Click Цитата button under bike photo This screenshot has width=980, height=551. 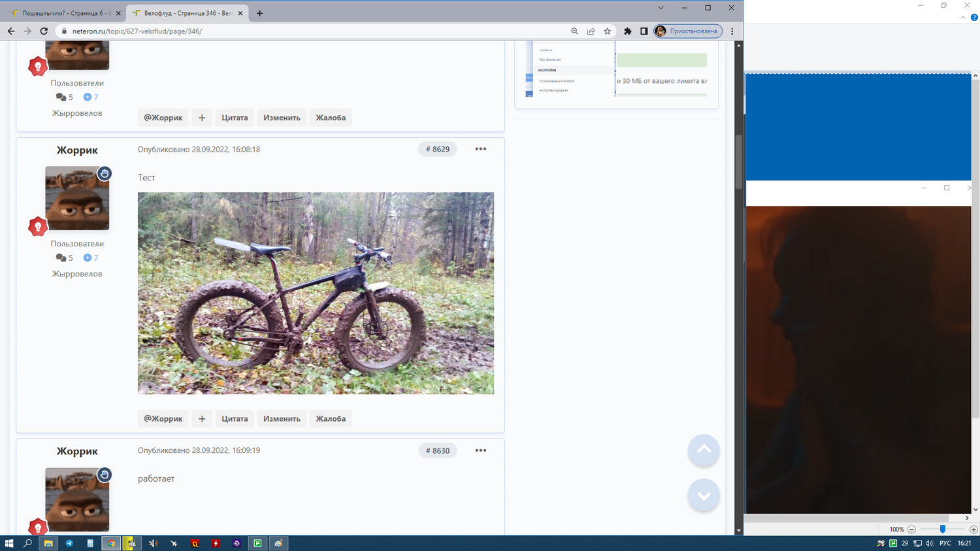pos(235,418)
